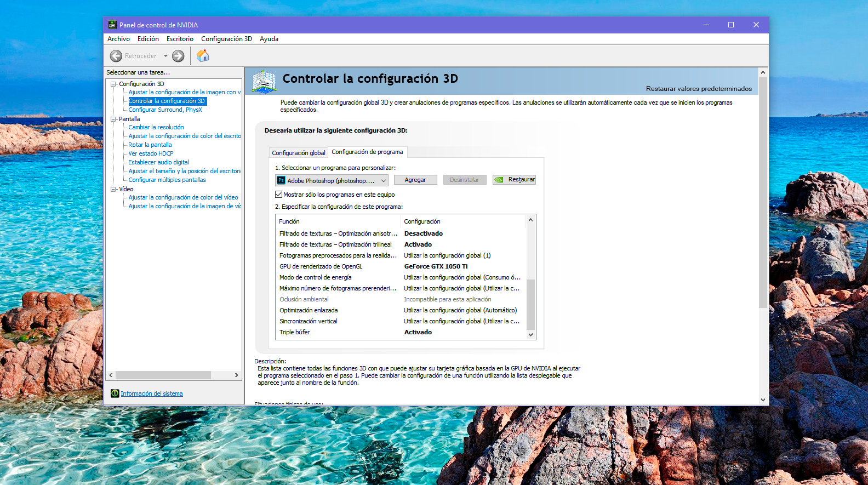Open Establecer audio digital

coord(158,162)
